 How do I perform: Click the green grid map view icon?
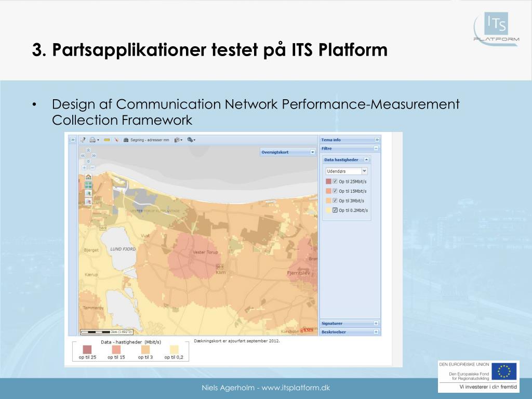click(x=88, y=185)
